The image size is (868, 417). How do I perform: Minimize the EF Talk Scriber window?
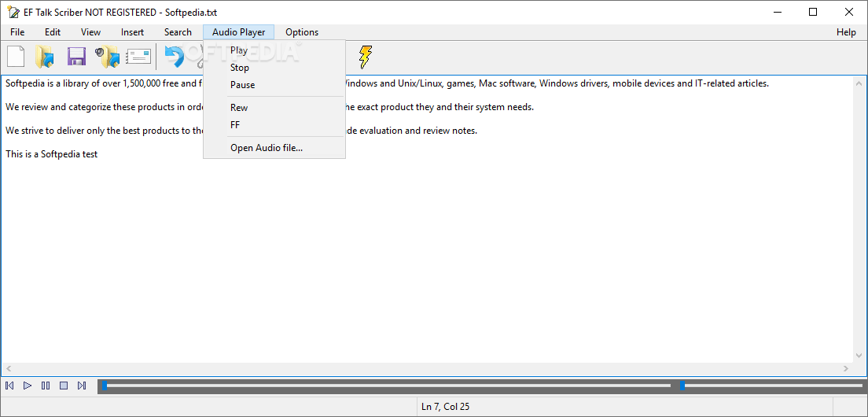[x=778, y=12]
